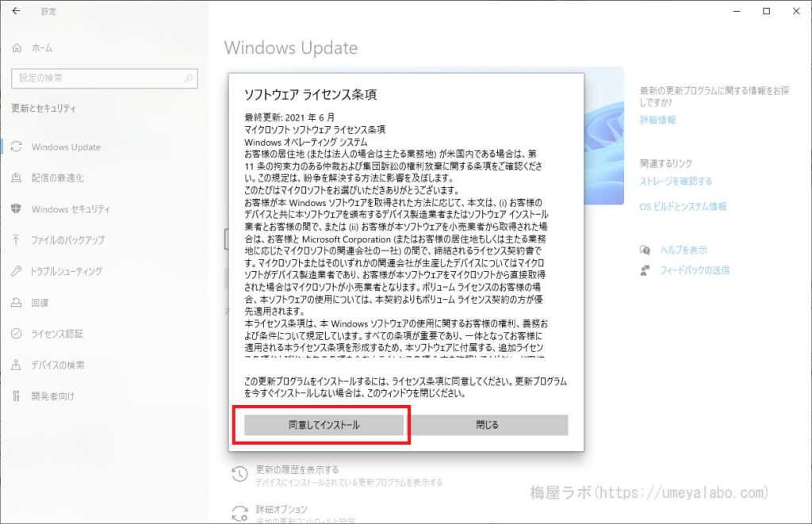Click the フィードバックの送信 person icon
Viewport: 812px width, 524px height.
[645, 270]
